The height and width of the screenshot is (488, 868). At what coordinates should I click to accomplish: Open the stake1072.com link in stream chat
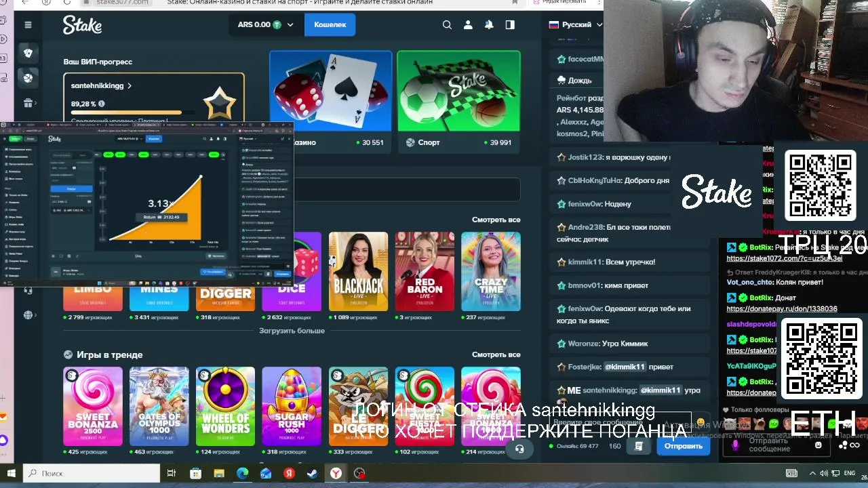tap(784, 258)
